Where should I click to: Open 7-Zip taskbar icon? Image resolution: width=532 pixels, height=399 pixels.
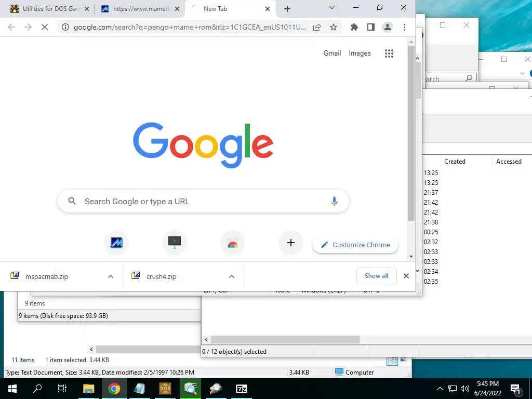coord(241,389)
